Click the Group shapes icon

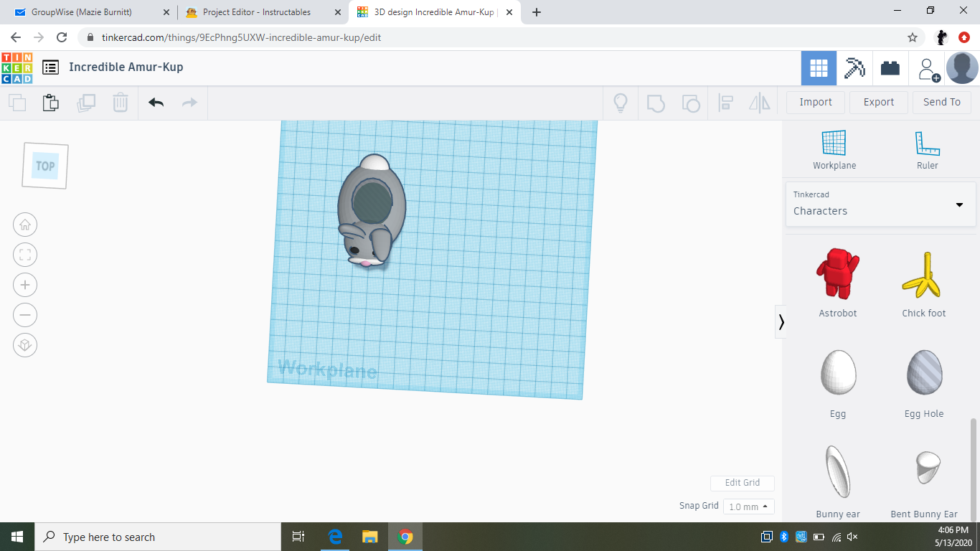(x=656, y=103)
